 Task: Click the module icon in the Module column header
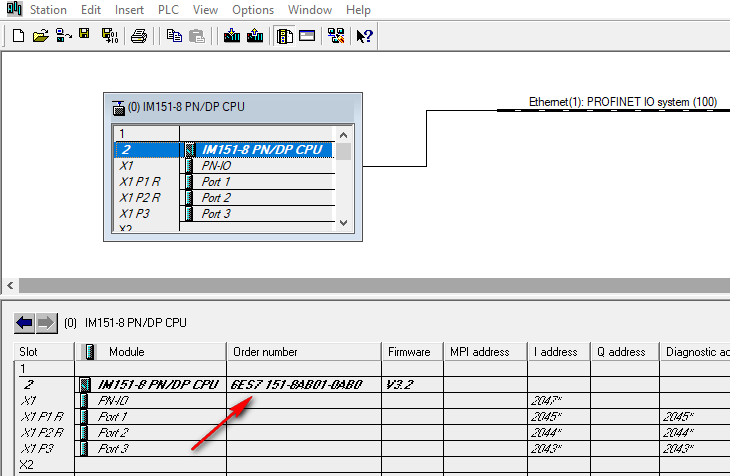[x=90, y=352]
